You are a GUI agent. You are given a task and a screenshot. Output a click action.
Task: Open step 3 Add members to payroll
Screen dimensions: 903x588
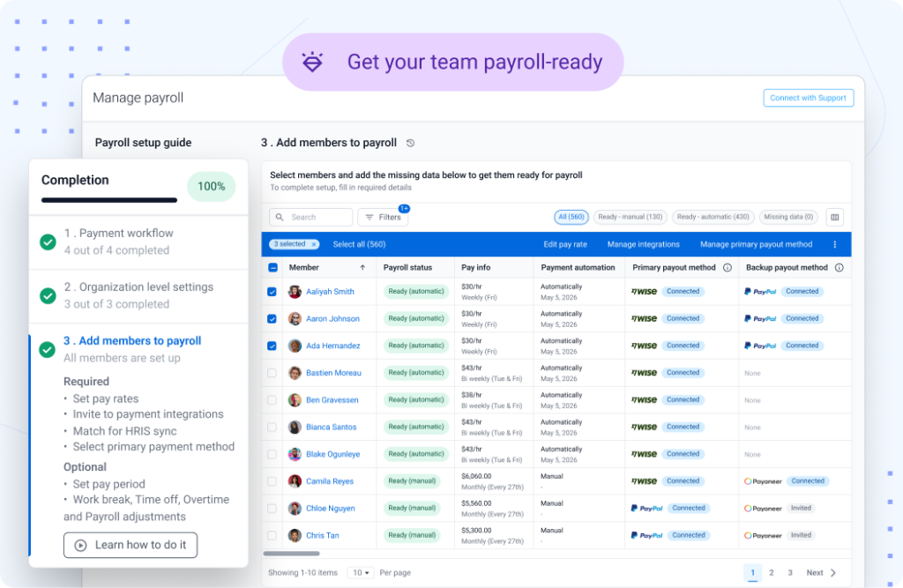(x=132, y=341)
